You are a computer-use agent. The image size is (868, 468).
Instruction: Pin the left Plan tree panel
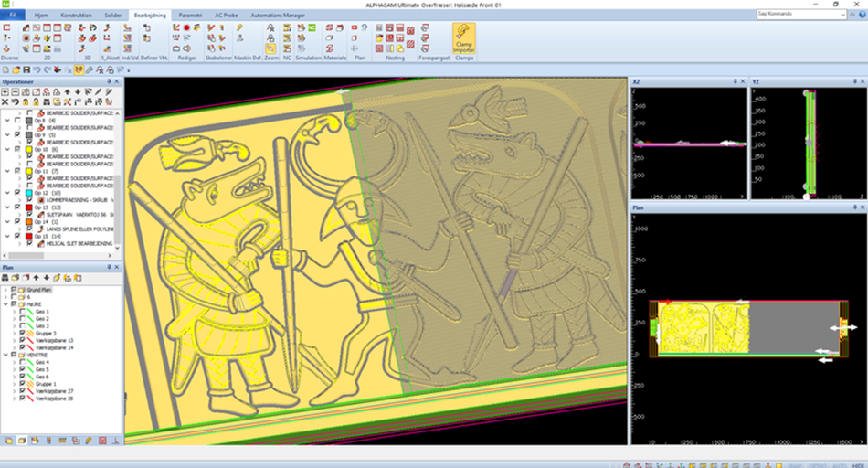click(109, 267)
